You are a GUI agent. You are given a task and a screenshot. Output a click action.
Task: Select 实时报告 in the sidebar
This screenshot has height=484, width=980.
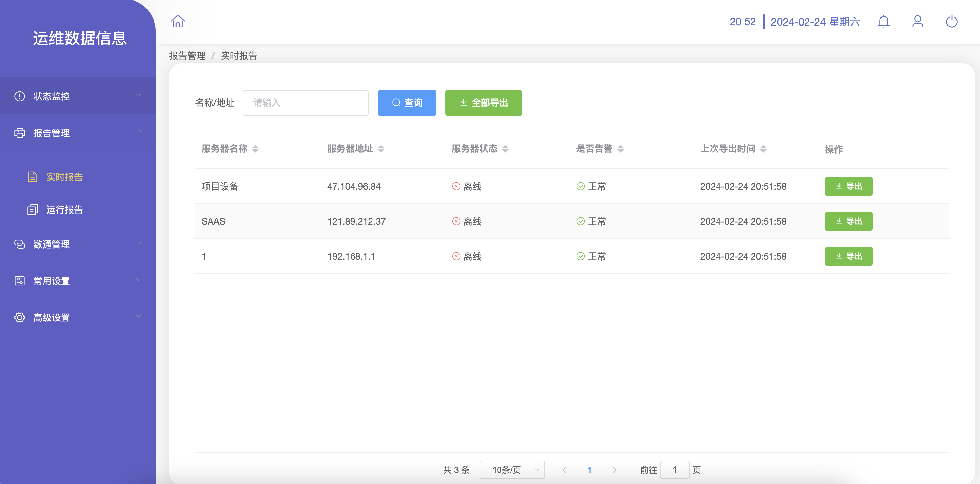[78, 177]
